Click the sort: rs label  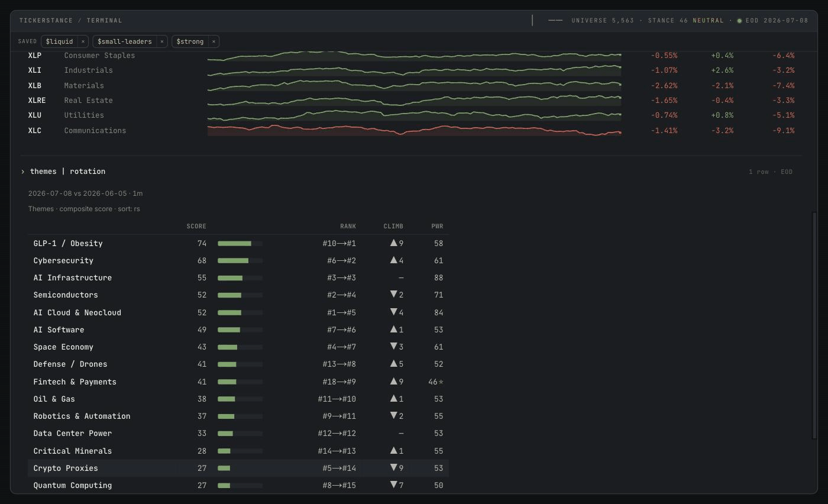[128, 209]
